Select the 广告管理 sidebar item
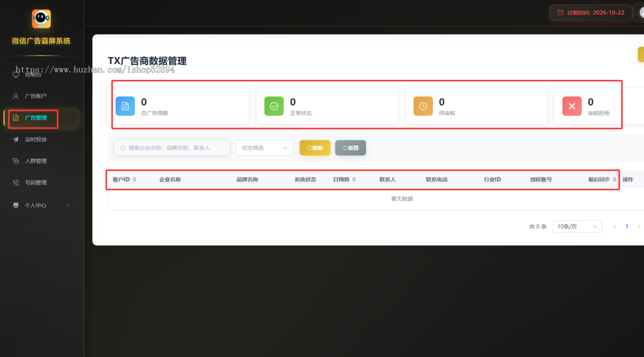 point(41,117)
